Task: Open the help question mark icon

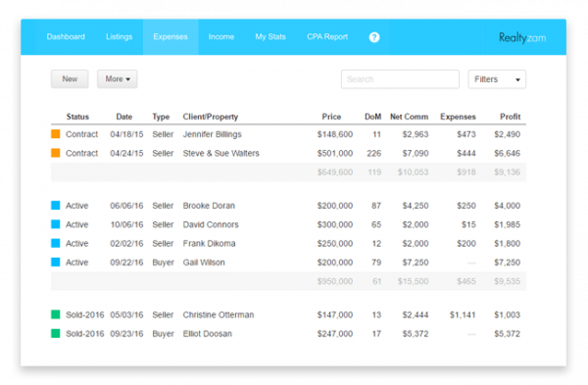Action: coord(374,37)
